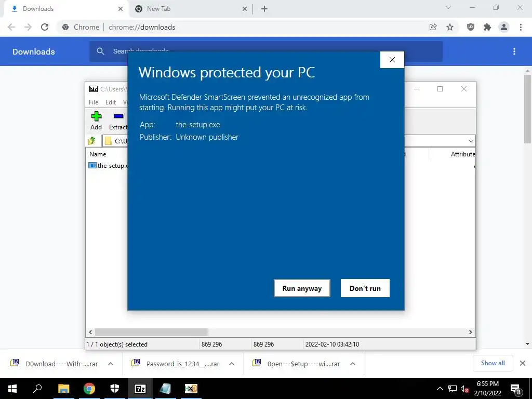The image size is (532, 399).
Task: Open the D0wnload----With rar download item
Action: tap(54, 364)
